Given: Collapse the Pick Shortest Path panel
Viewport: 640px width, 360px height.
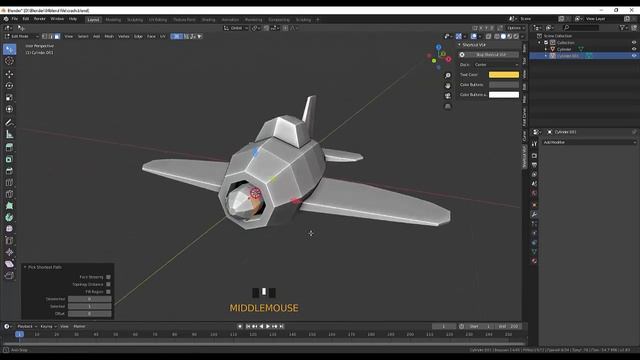Looking at the screenshot, I should click(x=44, y=267).
